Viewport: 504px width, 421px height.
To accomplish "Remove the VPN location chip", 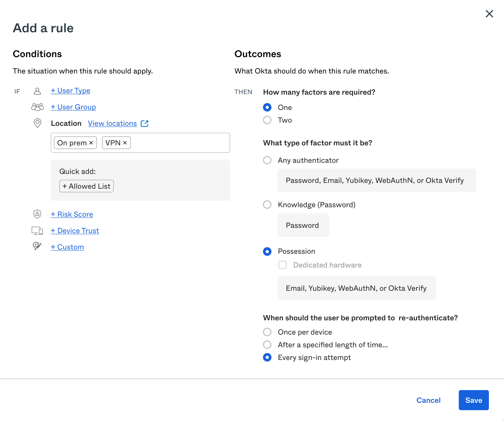I will 125,143.
